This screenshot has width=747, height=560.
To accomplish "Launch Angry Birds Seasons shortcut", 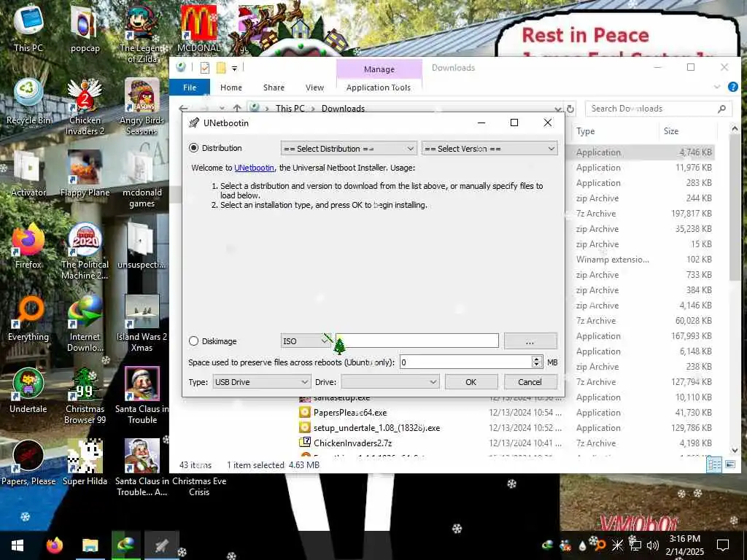I will [142, 106].
